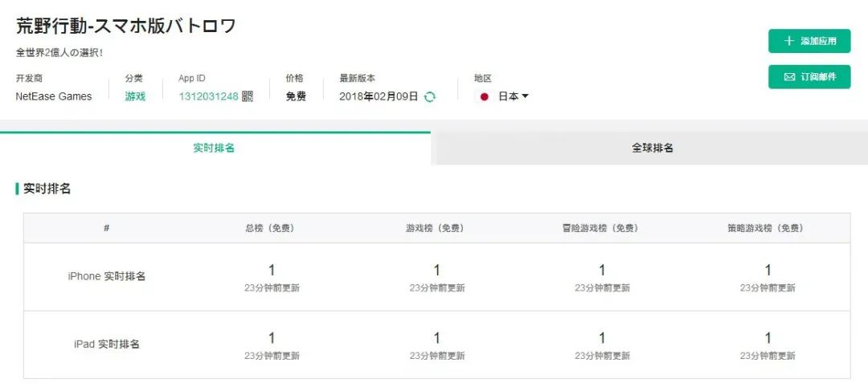The height and width of the screenshot is (391, 868).
Task: Click iPad 策略游戏榜 rank number 1
Action: tap(768, 338)
